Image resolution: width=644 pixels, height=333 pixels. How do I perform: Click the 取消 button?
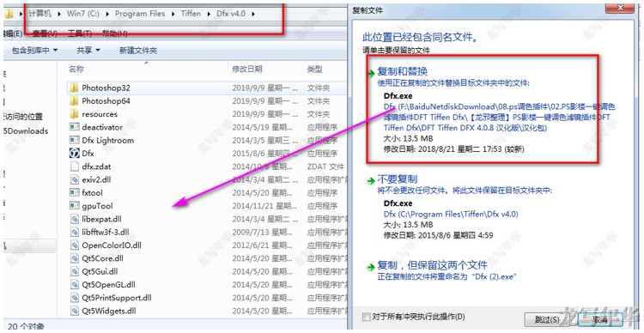pyautogui.click(x=600, y=319)
